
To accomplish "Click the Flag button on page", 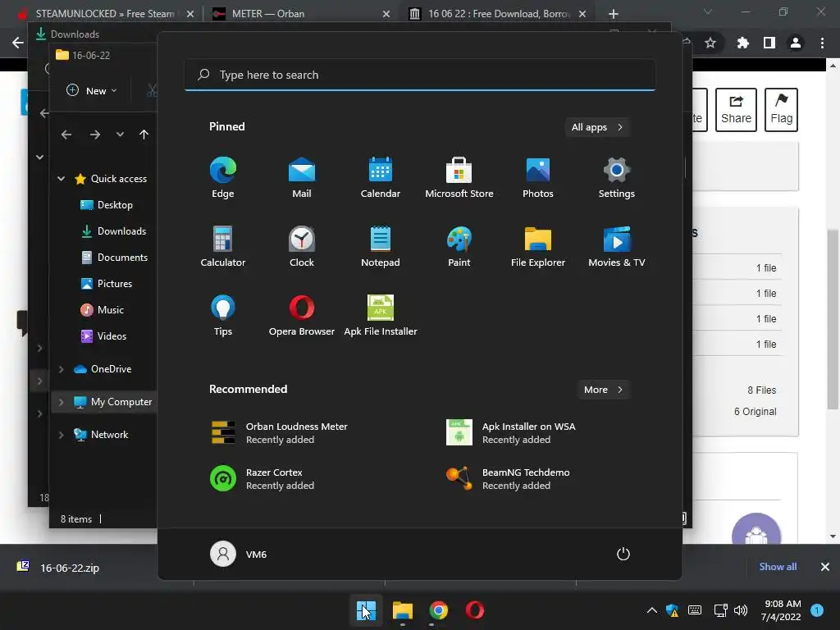I will click(x=781, y=110).
